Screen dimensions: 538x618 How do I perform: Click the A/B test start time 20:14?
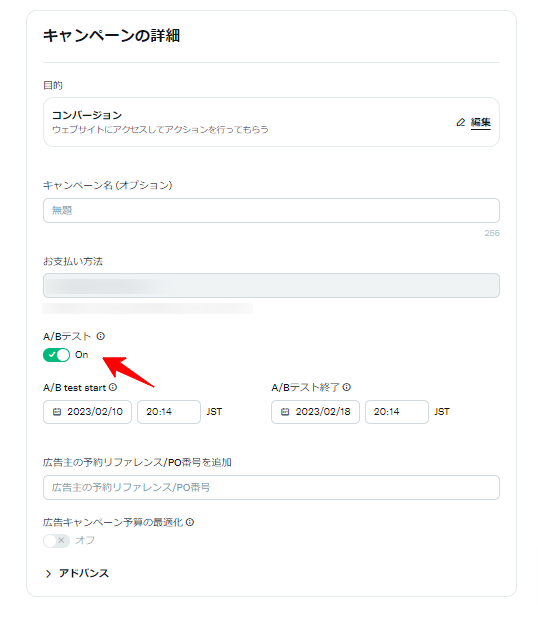click(169, 412)
